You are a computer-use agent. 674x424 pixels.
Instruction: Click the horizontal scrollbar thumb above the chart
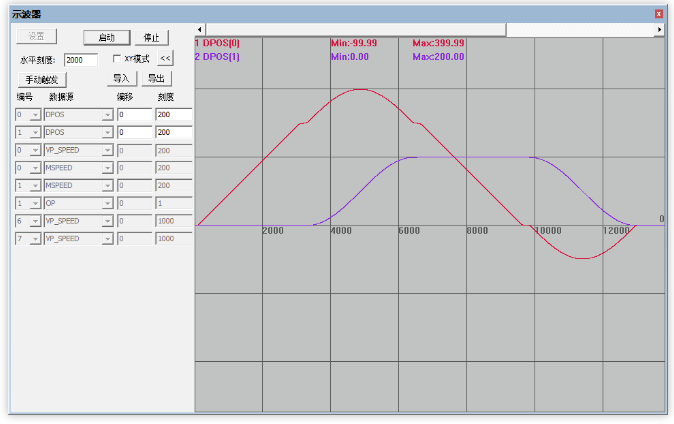coord(356,30)
